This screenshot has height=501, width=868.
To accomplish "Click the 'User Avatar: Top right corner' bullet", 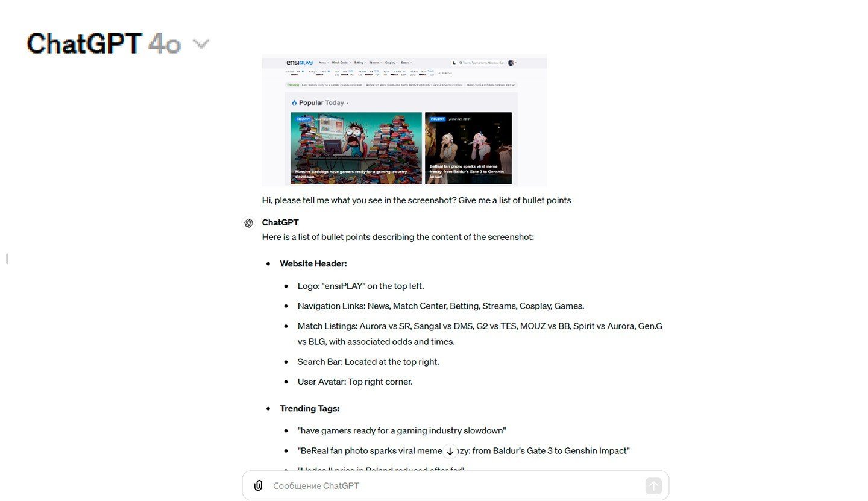I will tap(355, 382).
